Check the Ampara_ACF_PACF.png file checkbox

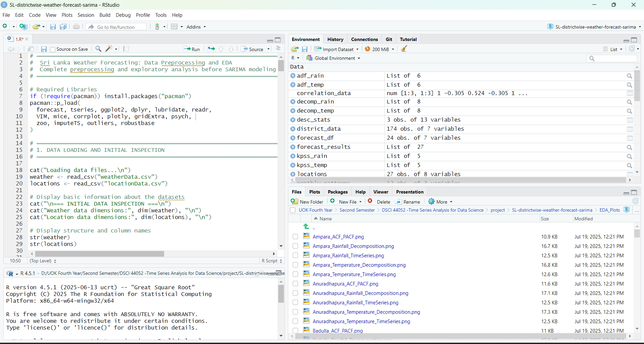pyautogui.click(x=295, y=237)
